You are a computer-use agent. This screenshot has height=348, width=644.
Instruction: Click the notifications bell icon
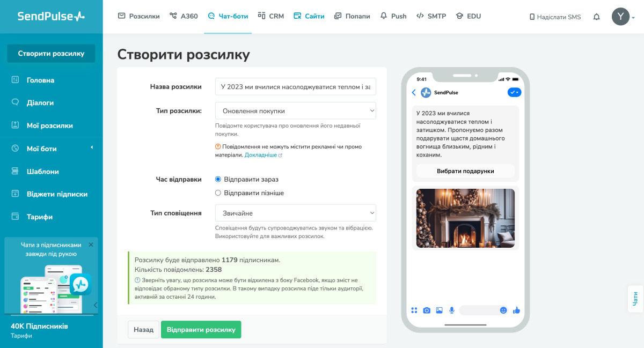tap(596, 16)
